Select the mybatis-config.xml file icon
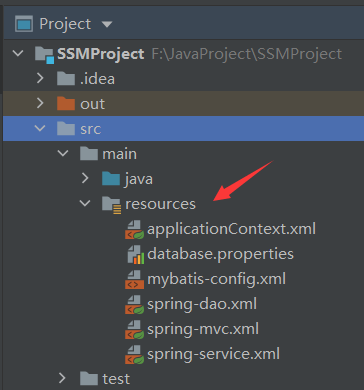Image resolution: width=364 pixels, height=390 pixels. click(x=135, y=279)
